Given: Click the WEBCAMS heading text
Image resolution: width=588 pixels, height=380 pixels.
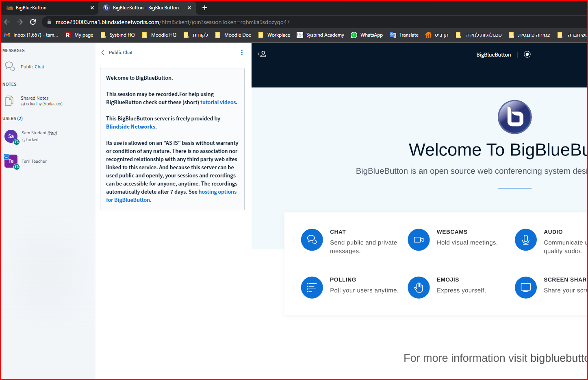Looking at the screenshot, I should 452,232.
